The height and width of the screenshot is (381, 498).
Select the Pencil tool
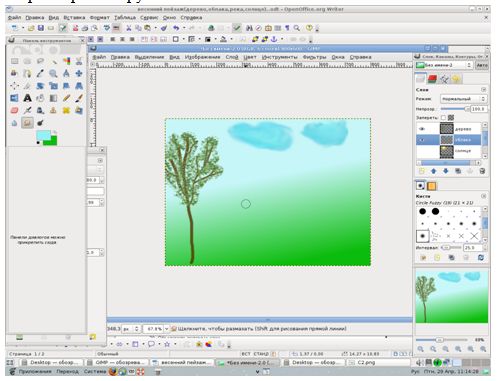coord(66,98)
